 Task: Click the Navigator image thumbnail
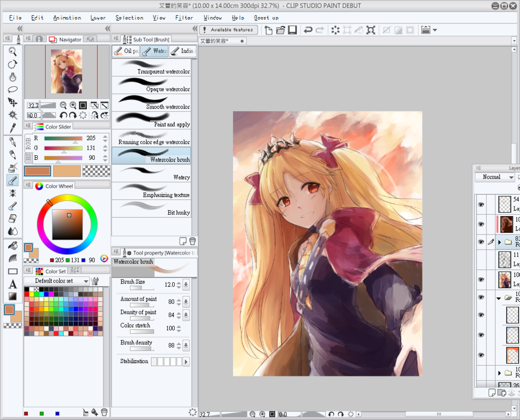click(67, 72)
